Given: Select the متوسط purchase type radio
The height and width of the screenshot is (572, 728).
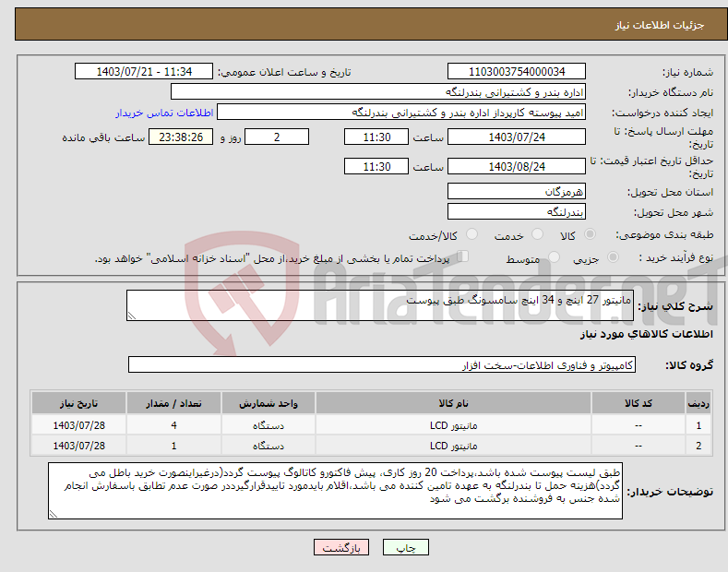Looking at the screenshot, I should point(554,257).
